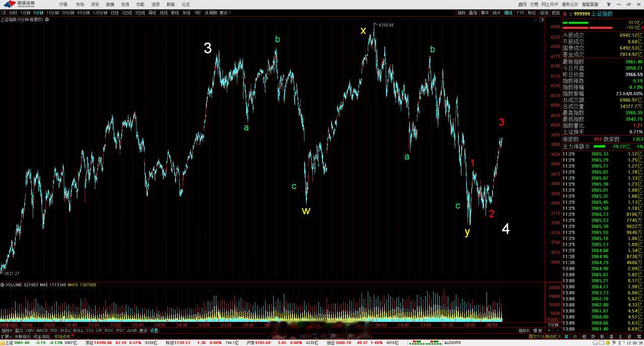Select the BOLL indicator
This screenshot has width=644, height=346.
click(78, 330)
